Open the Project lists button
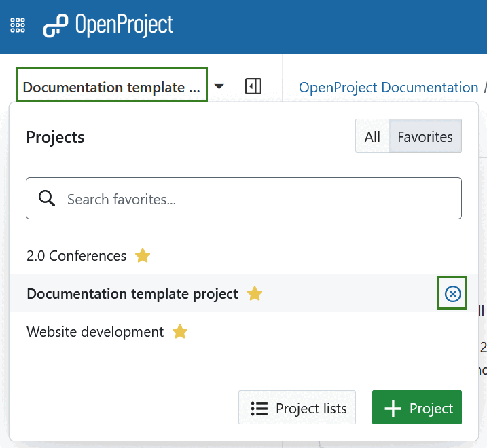 (297, 408)
